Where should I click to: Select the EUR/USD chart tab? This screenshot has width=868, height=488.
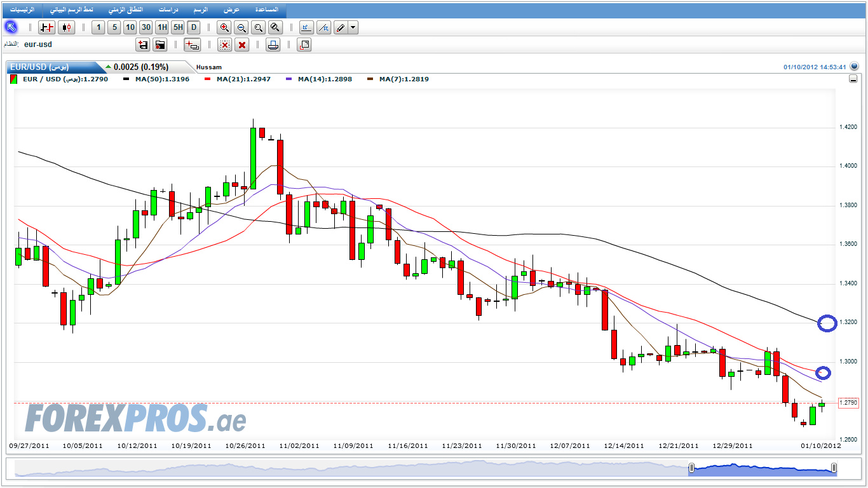pos(52,67)
